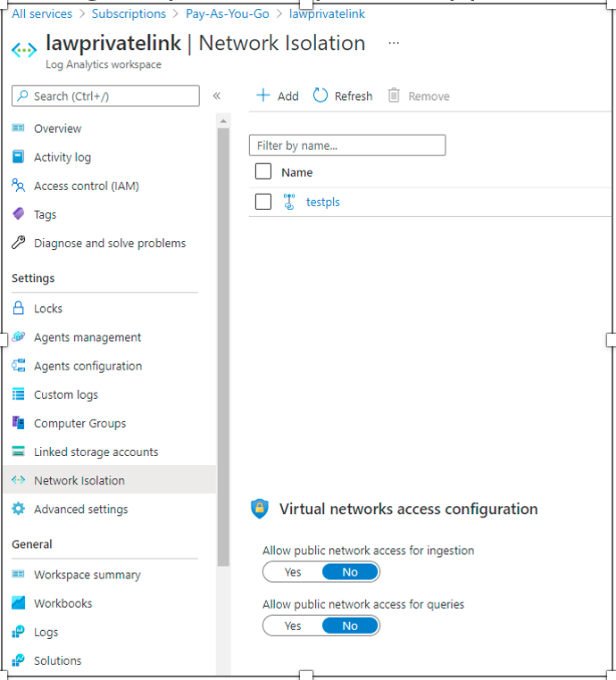Image resolution: width=616 pixels, height=680 pixels.
Task: Click the Diagnose and solve problems wrench icon
Action: click(x=18, y=243)
